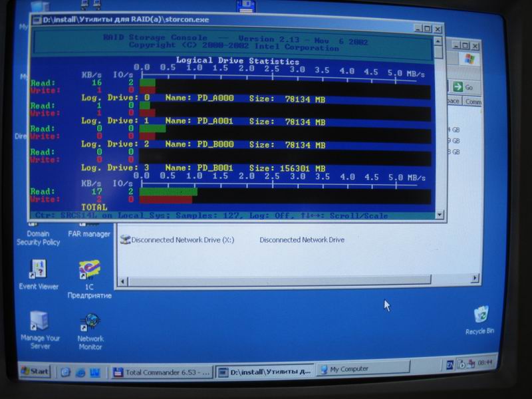Switch to Total Commander 6.53 taskbar button

(162, 372)
